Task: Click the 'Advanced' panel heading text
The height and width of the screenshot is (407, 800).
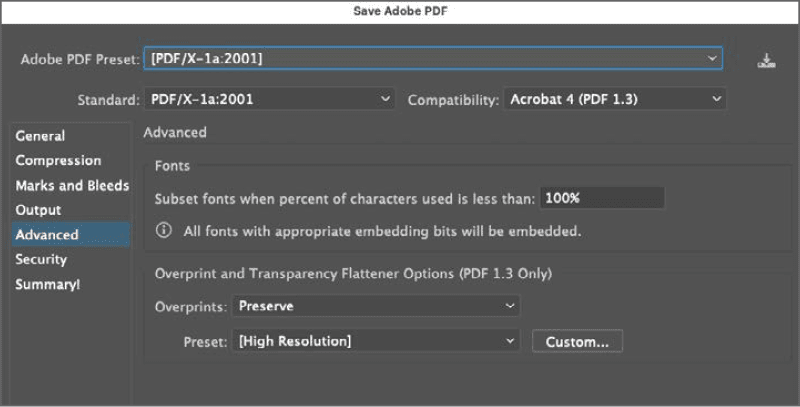Action: [175, 133]
